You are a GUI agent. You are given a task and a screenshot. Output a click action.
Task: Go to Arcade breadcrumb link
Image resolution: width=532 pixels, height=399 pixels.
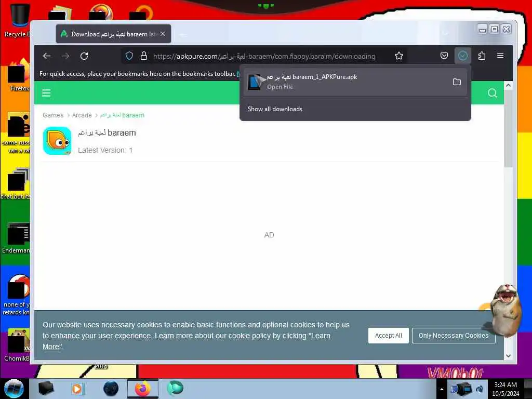(82, 115)
